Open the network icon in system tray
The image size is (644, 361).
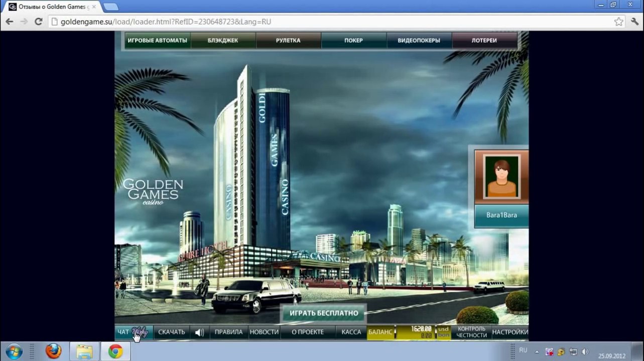573,351
